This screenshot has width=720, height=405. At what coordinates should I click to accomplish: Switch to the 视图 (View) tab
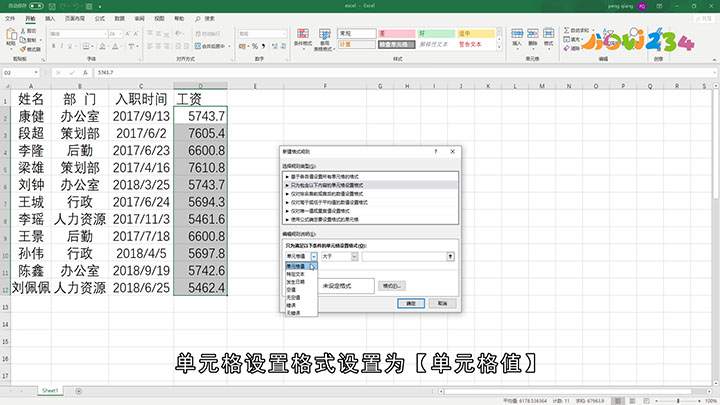coord(159,19)
